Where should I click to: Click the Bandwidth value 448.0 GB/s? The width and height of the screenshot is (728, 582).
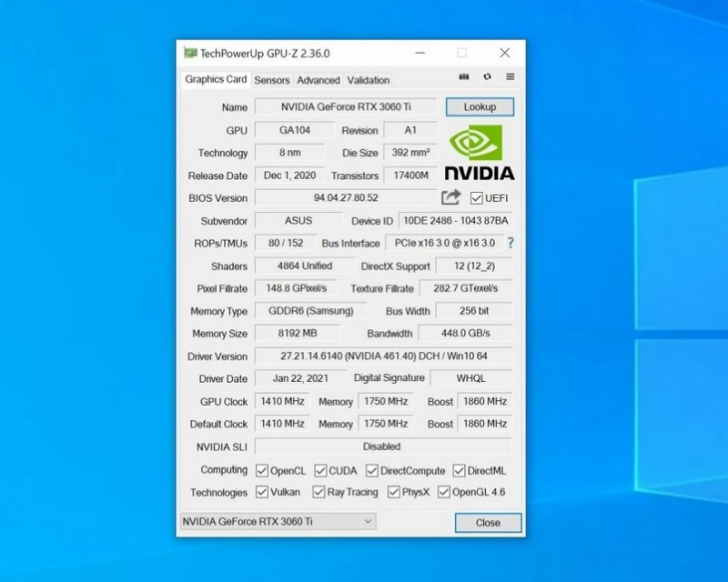tap(466, 333)
